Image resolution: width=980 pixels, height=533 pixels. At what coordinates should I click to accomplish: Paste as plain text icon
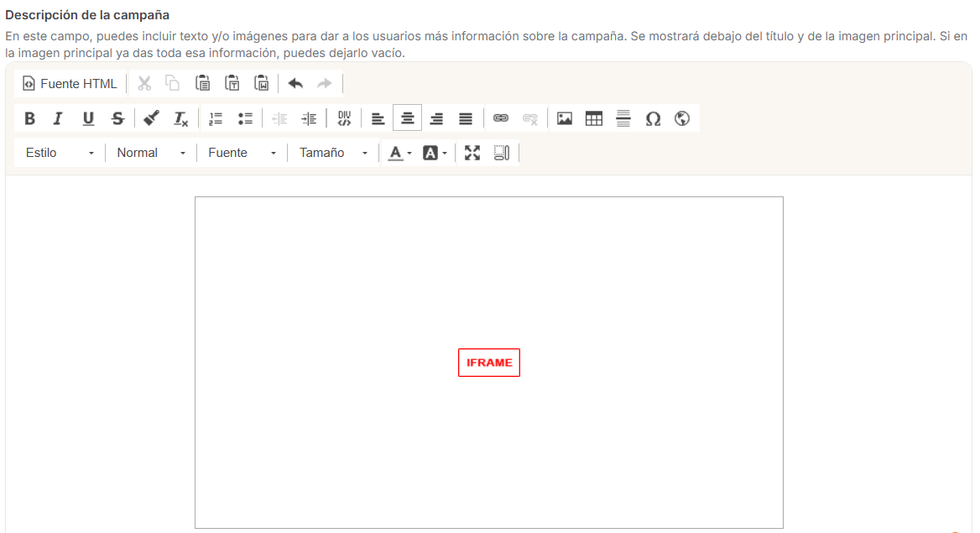pyautogui.click(x=232, y=84)
